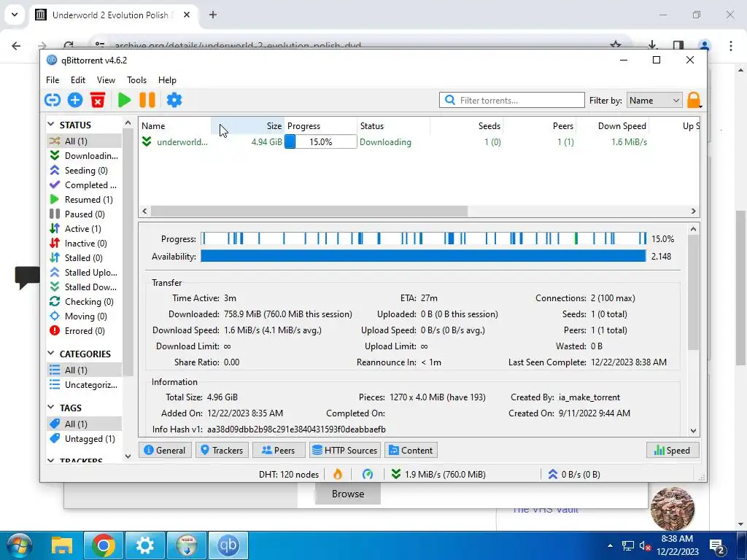Select Stalled Uploading status filter
Viewport: 747px width, 560px height.
coord(84,273)
